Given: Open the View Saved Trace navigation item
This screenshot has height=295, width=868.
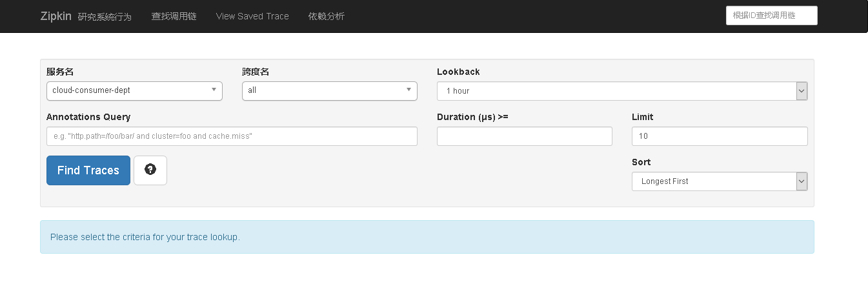Looking at the screenshot, I should [252, 16].
